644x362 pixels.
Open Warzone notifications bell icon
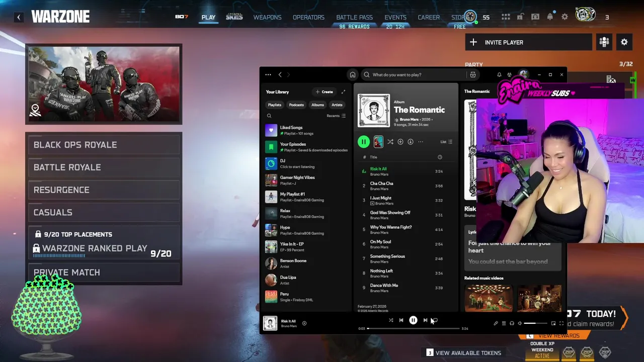click(x=550, y=17)
